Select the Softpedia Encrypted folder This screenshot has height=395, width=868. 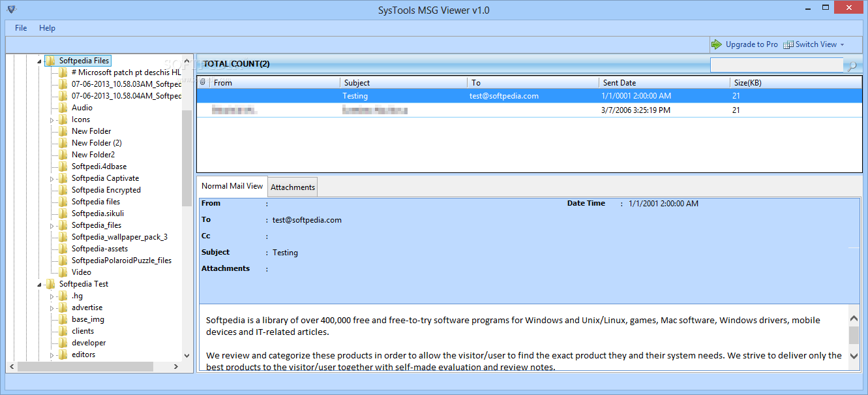[106, 190]
